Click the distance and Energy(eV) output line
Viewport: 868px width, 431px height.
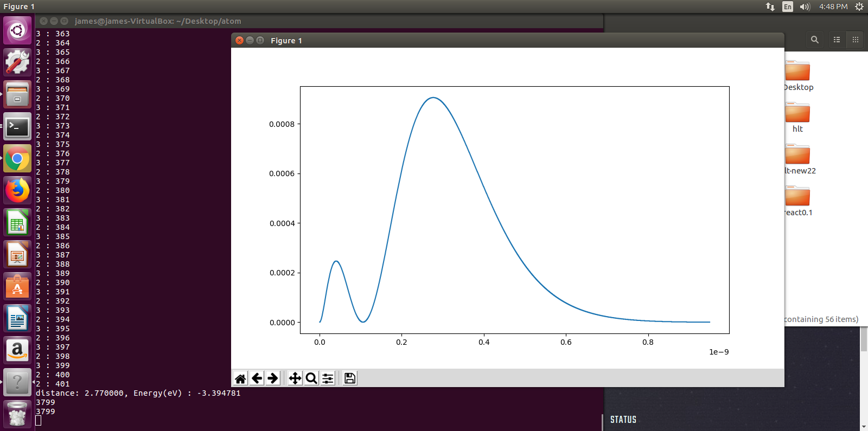(138, 393)
